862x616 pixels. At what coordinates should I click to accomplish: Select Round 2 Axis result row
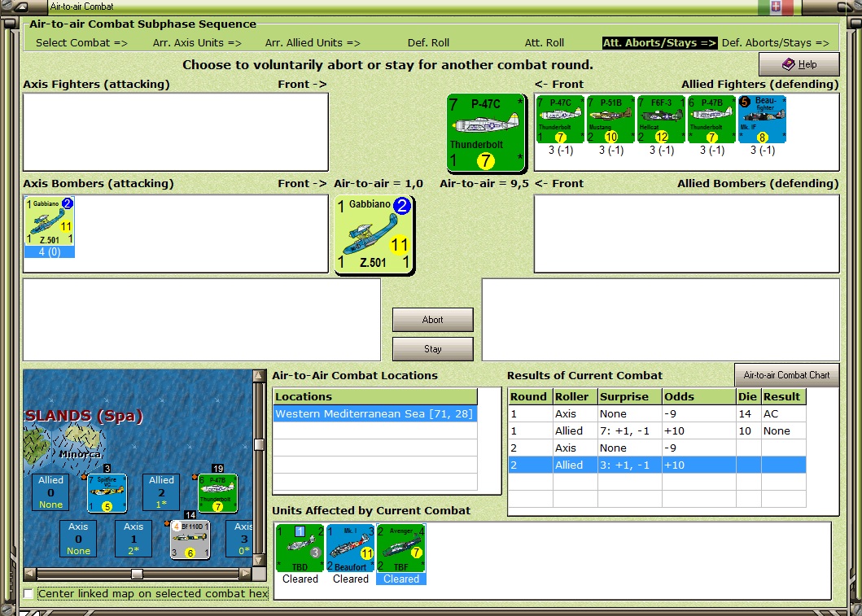click(657, 448)
